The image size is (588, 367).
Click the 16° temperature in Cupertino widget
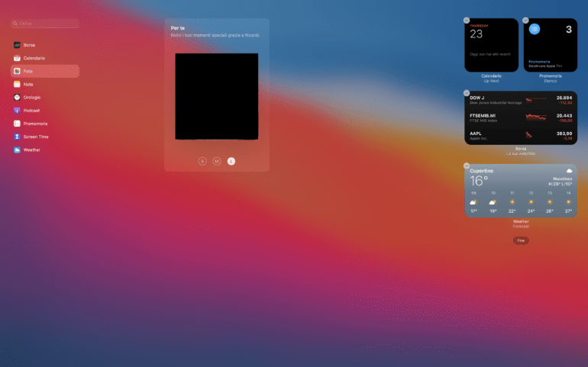tap(479, 181)
